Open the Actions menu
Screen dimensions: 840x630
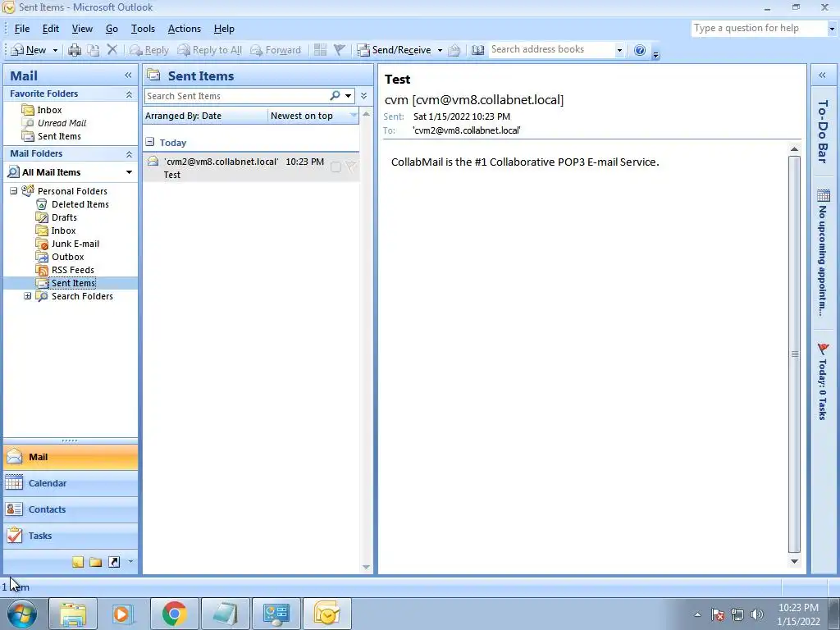(x=185, y=29)
